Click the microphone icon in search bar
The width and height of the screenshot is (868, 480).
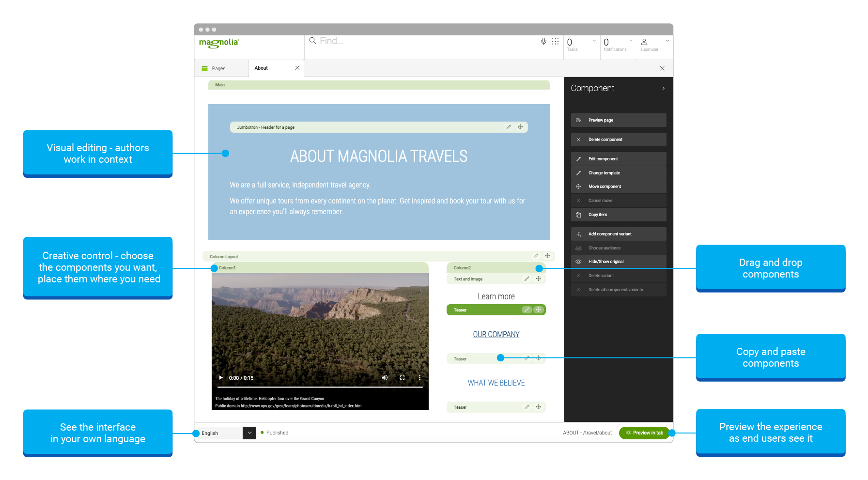tap(543, 42)
